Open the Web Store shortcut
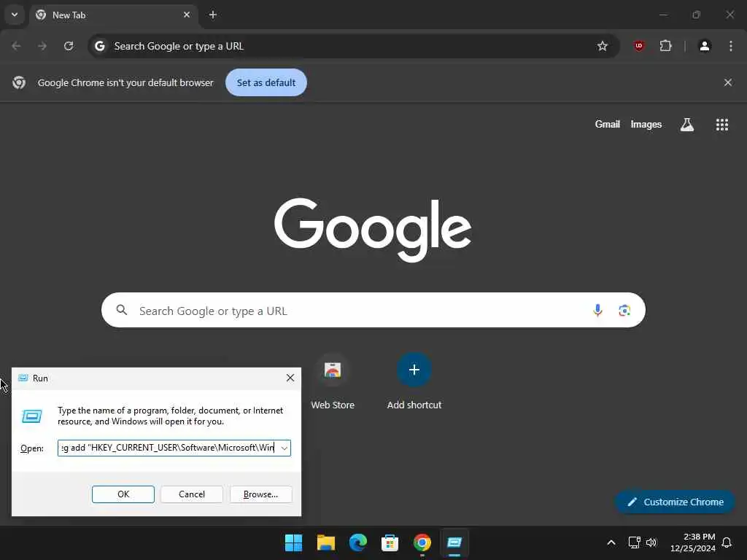This screenshot has height=560, width=747. click(333, 382)
